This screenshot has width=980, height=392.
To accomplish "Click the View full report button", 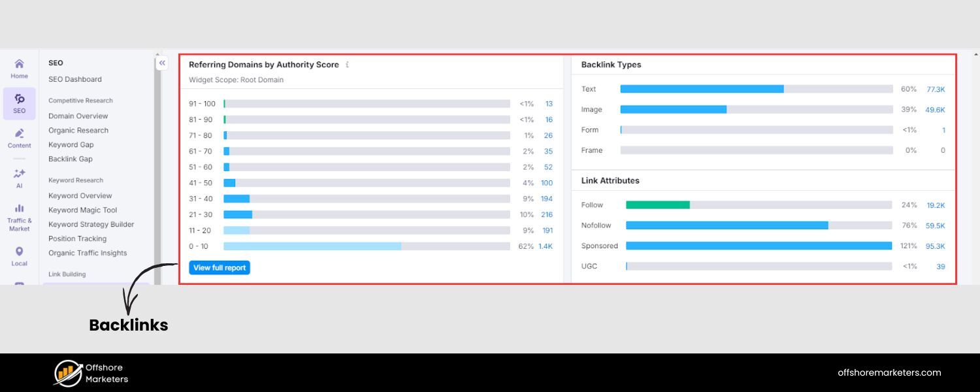I will click(x=219, y=267).
